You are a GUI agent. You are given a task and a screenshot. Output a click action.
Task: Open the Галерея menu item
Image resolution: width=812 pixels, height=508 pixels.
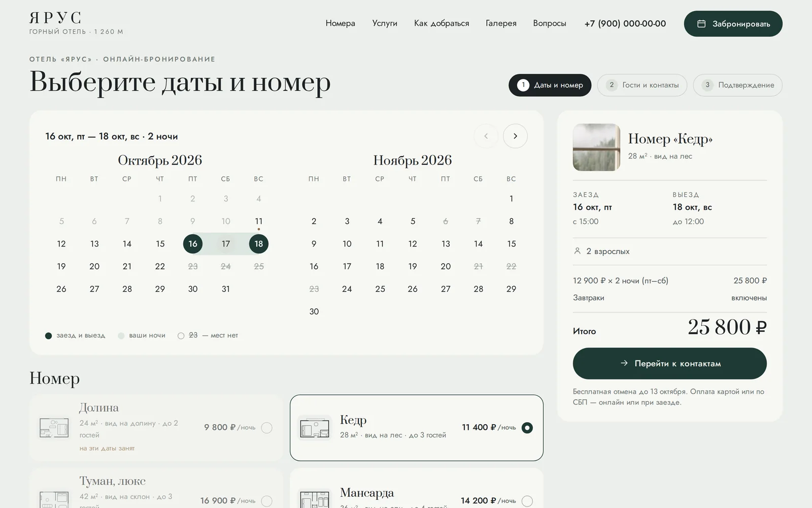click(501, 23)
